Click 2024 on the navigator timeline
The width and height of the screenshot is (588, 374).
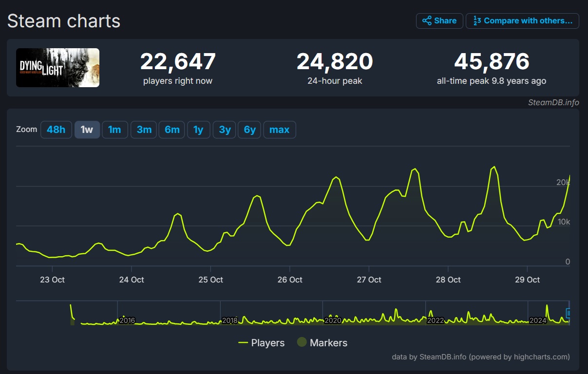pyautogui.click(x=538, y=320)
